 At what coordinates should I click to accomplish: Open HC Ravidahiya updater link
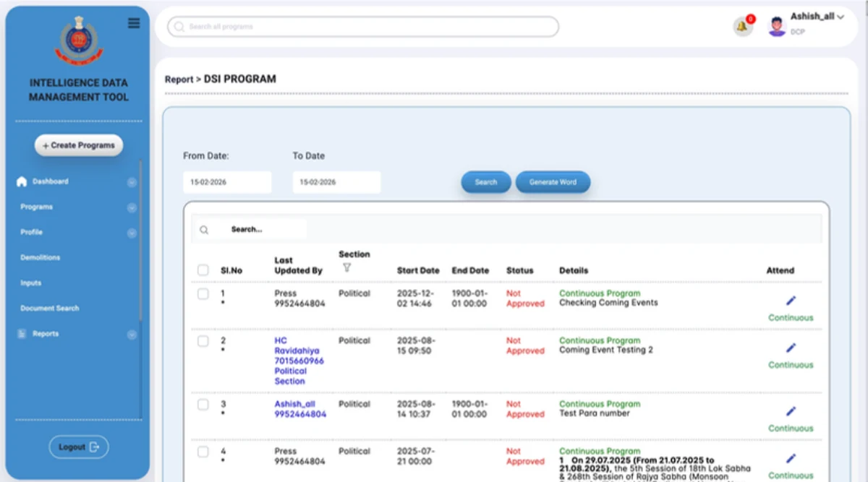(299, 361)
